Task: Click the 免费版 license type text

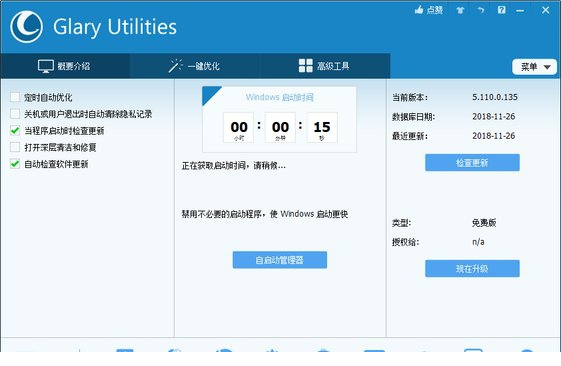Action: [x=484, y=223]
